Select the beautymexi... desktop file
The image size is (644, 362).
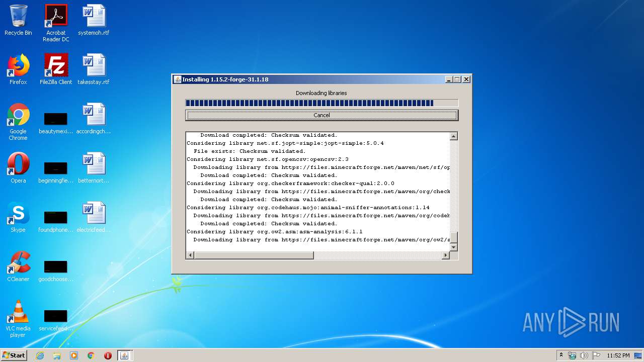click(x=56, y=123)
